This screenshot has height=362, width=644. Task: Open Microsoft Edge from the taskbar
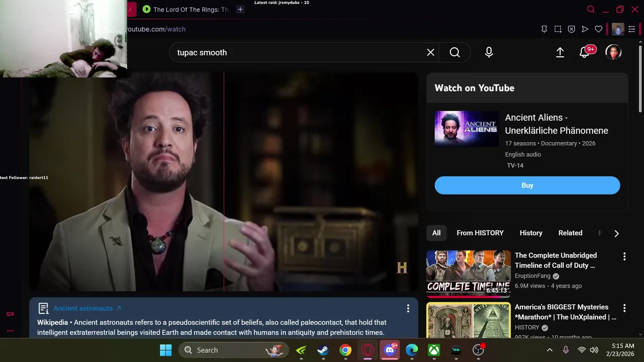412,350
